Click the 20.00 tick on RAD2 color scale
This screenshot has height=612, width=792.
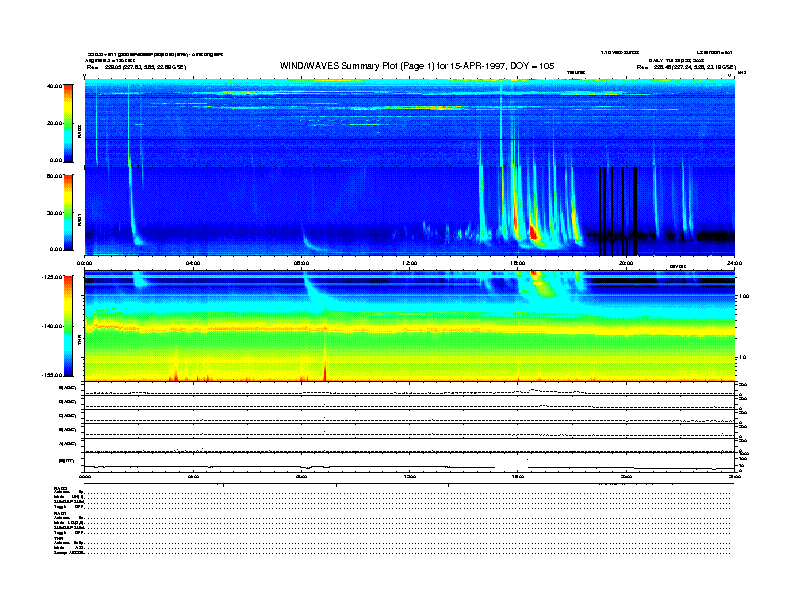(54, 123)
